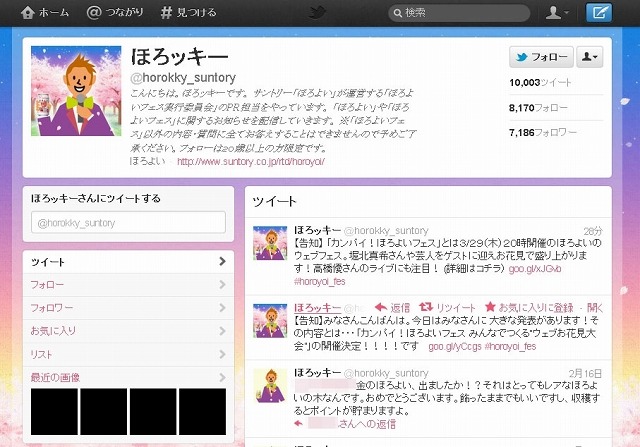Open つながり in the top navigation
Image resolution: width=640 pixels, height=447 pixels.
(115, 13)
